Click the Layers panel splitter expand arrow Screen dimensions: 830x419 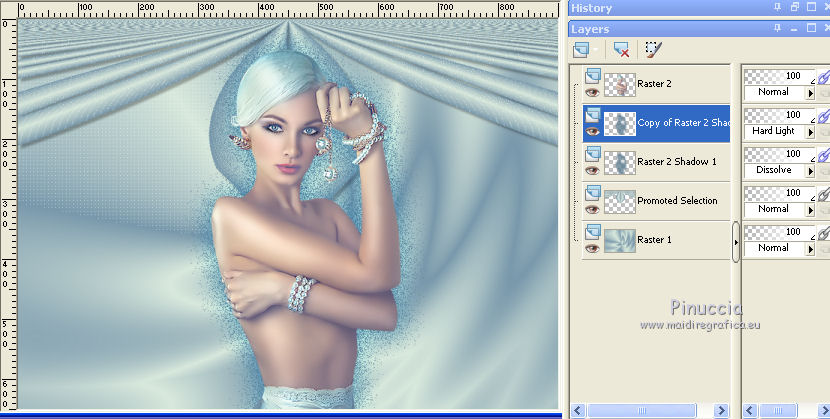pos(736,242)
